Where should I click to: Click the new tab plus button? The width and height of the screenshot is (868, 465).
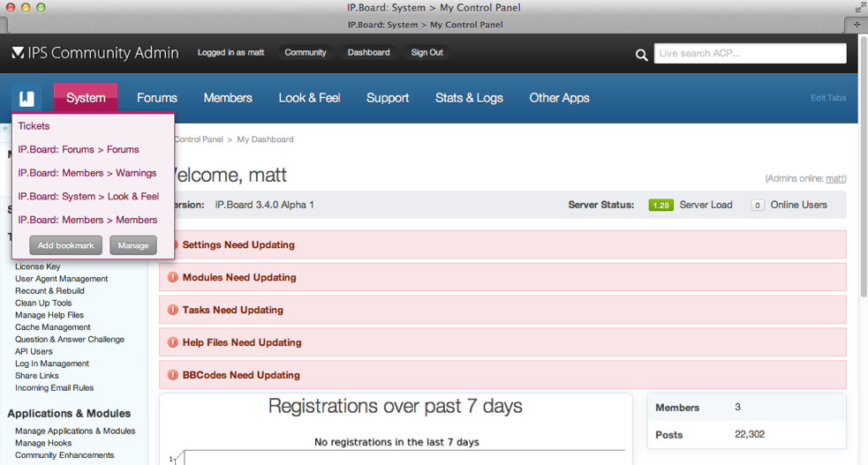857,25
